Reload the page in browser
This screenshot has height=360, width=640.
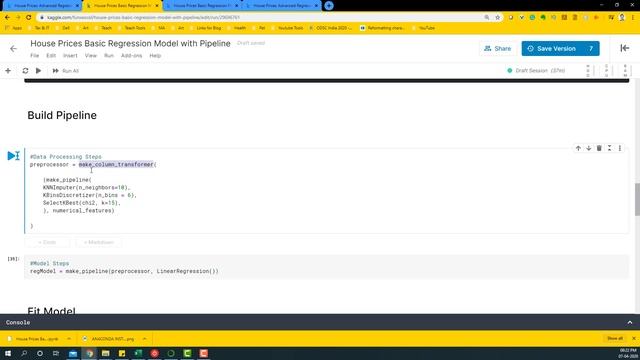click(x=29, y=18)
